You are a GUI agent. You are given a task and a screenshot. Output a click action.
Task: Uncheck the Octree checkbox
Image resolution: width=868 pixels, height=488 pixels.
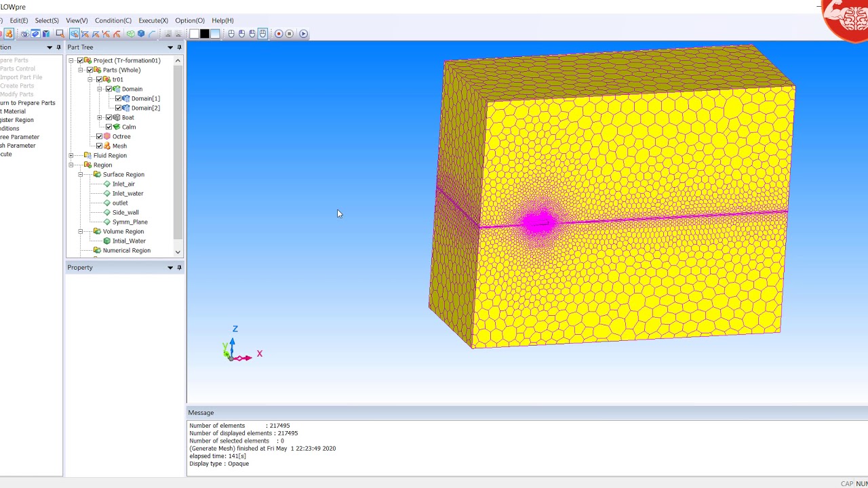99,136
